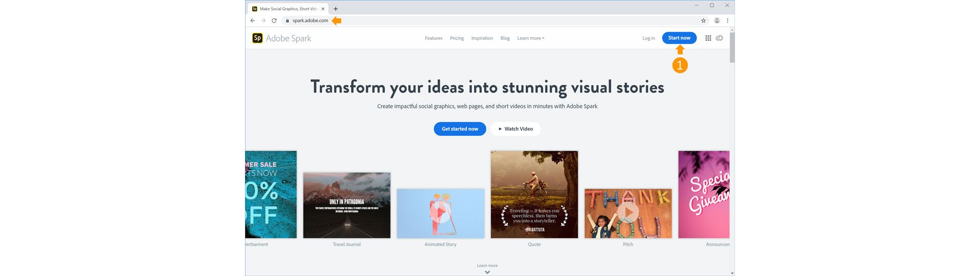980x276 pixels.
Task: Maximize the Chrome window
Action: (712, 5)
